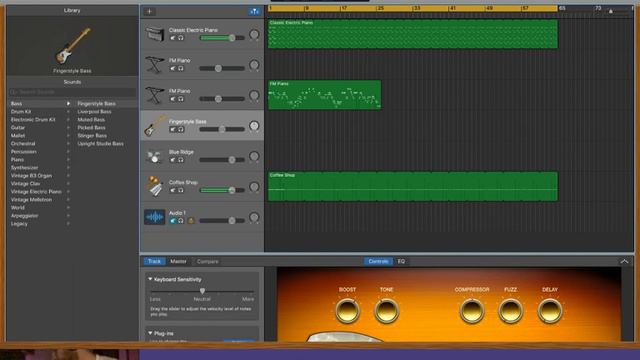Adjust pan knob on Coffee Shop track
Viewport: 640px width, 360px height.
pyautogui.click(x=254, y=187)
